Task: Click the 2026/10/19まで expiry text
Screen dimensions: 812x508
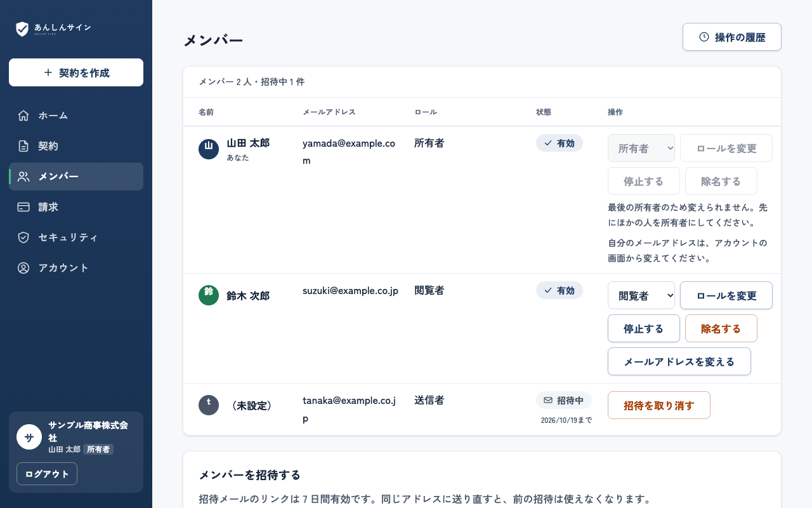Action: [x=566, y=420]
